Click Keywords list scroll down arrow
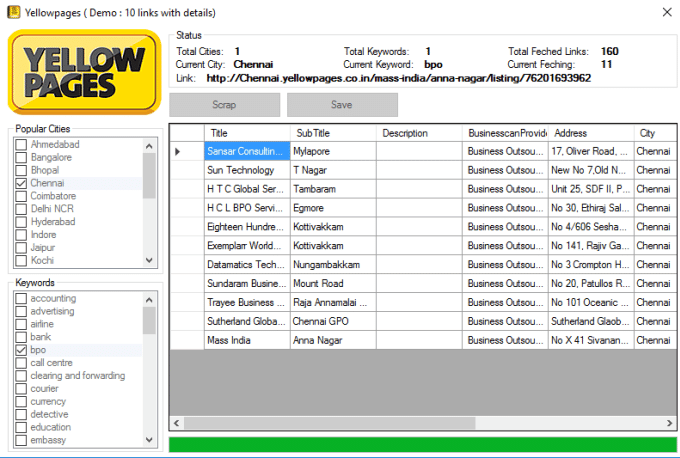 (149, 439)
